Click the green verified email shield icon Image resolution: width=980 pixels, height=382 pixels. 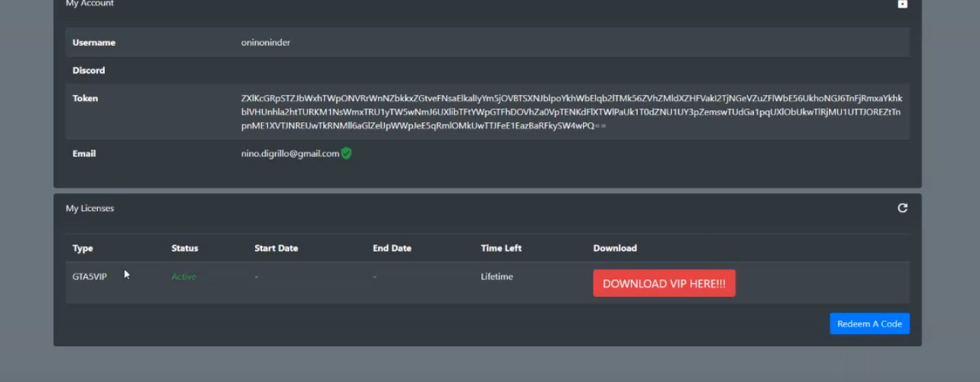coord(346,153)
